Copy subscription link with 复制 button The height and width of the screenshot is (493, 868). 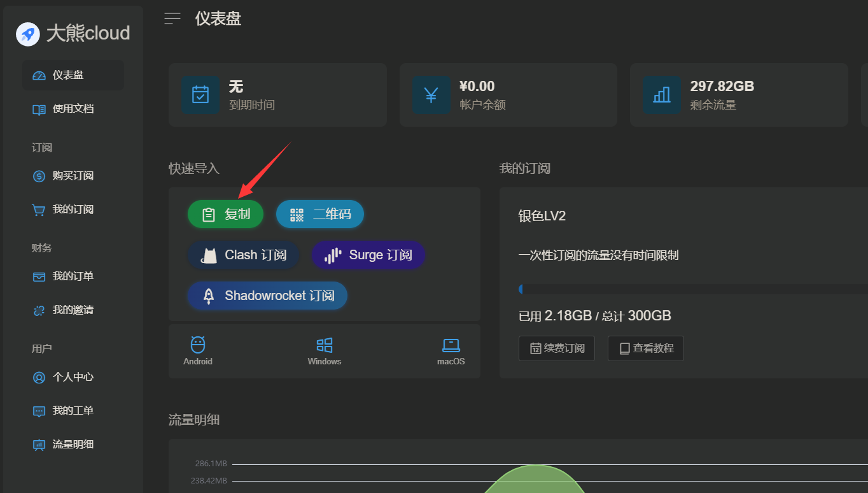click(x=225, y=215)
